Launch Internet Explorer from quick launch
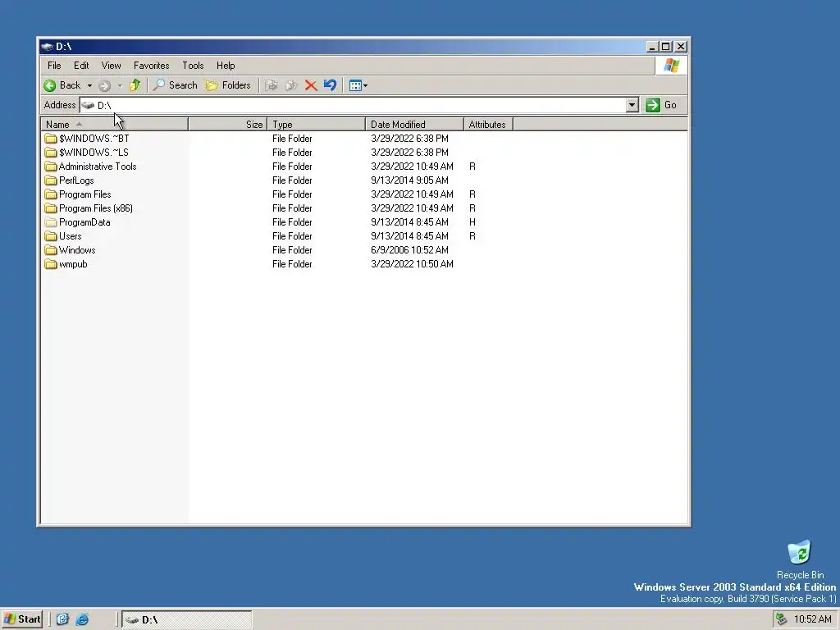Screen dimensions: 840x630 [82, 619]
